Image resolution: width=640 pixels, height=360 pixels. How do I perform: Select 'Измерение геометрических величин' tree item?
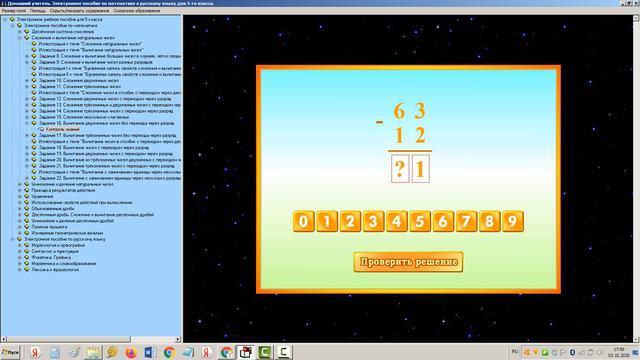(67, 233)
